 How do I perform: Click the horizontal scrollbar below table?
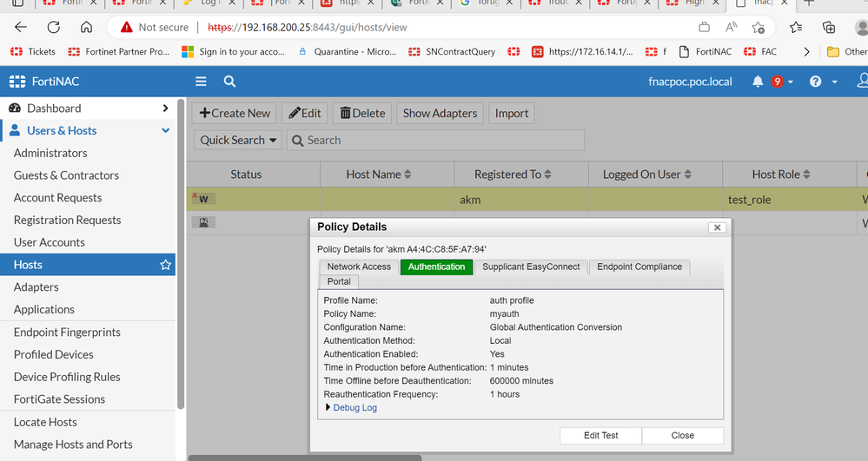pos(305,458)
